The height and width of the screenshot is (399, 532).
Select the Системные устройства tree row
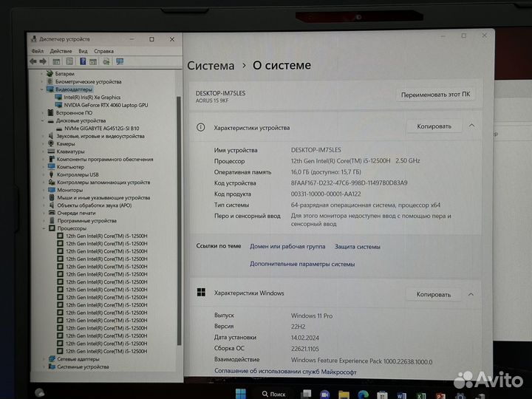[83, 366]
